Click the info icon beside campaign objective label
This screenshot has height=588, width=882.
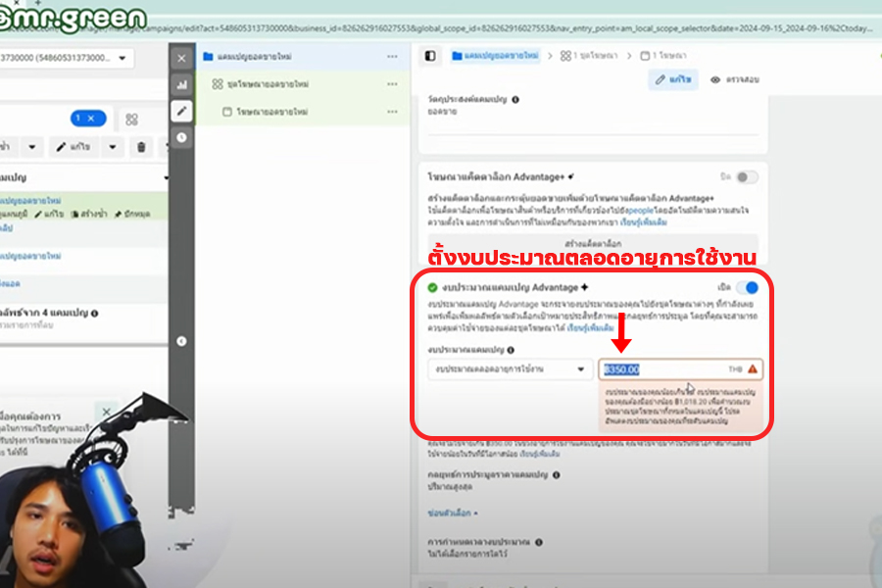pos(515,100)
